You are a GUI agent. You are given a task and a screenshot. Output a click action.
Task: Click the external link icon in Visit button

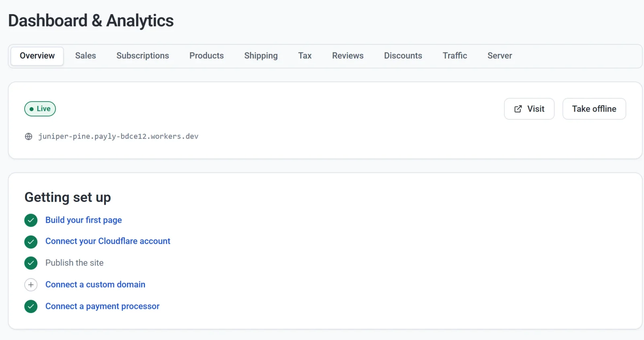(x=518, y=109)
